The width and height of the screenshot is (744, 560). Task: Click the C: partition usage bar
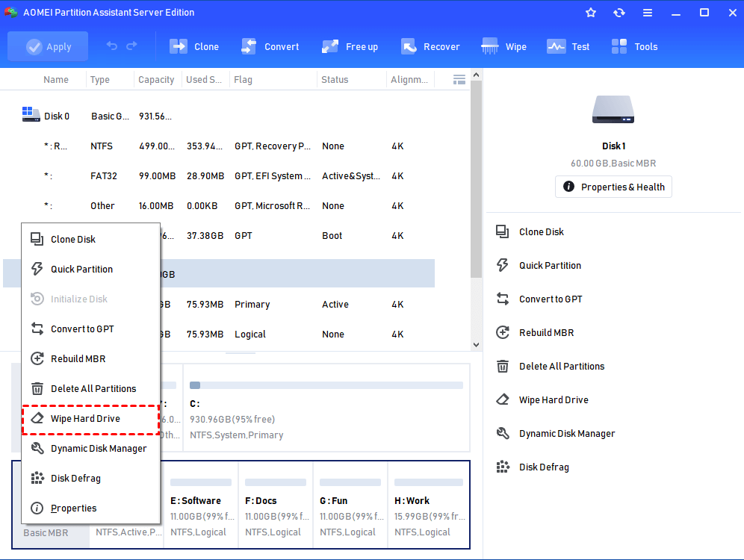(326, 385)
